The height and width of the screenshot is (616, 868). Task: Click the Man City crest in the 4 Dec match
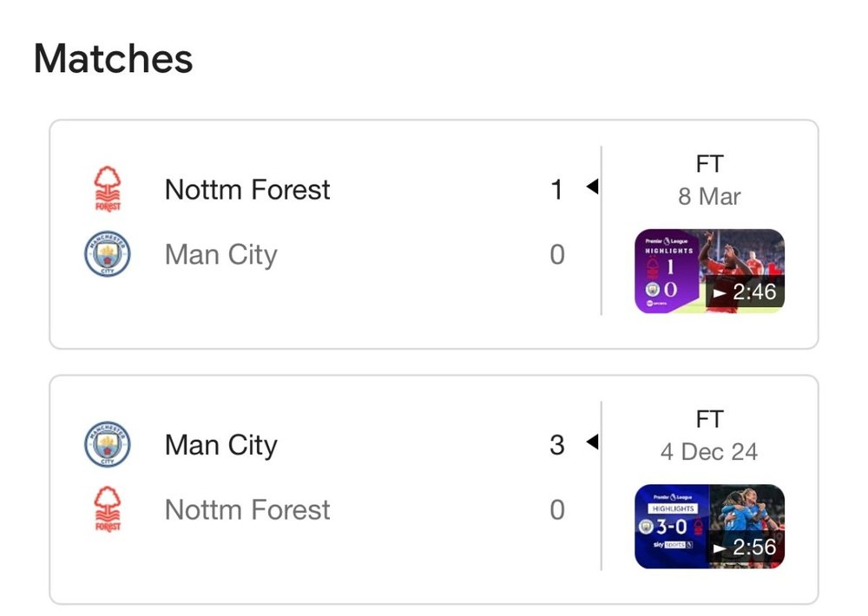[108, 444]
